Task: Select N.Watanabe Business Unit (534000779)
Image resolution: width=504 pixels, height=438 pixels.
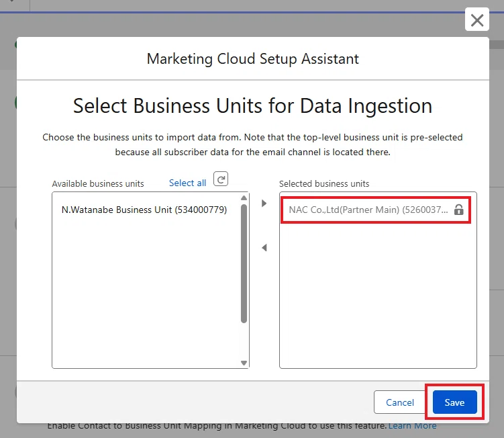Action: click(144, 210)
